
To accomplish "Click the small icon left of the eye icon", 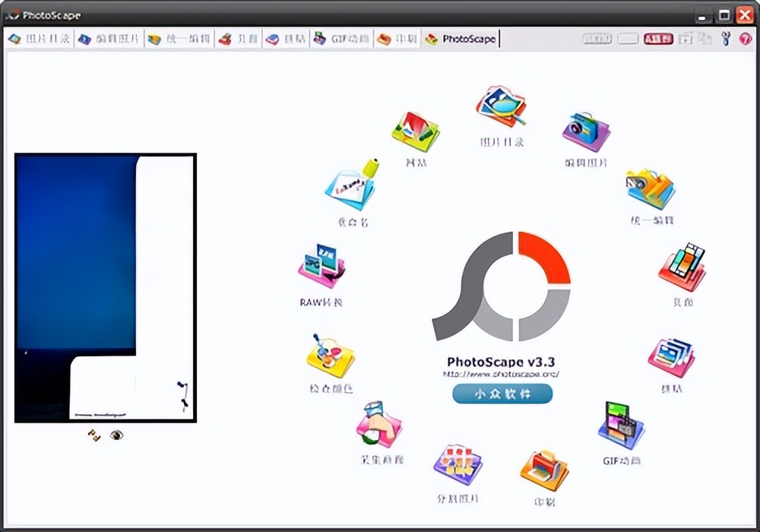I will (x=94, y=435).
